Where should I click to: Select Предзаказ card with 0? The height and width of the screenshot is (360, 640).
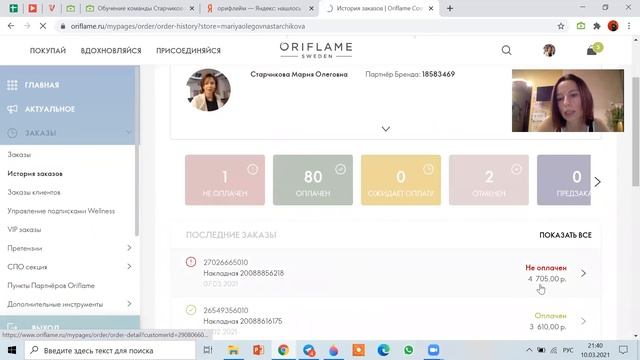point(564,180)
